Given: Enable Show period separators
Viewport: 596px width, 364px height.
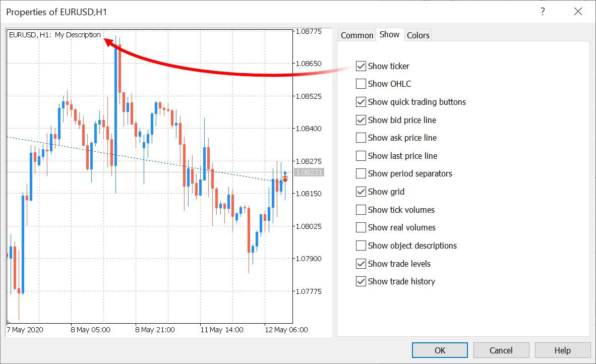Looking at the screenshot, I should click(361, 173).
